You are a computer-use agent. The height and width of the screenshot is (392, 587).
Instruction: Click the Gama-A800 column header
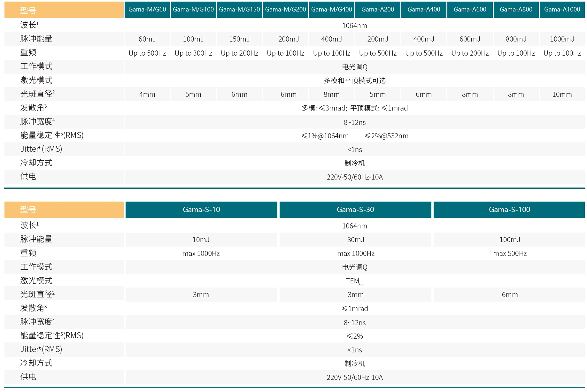[x=516, y=10]
